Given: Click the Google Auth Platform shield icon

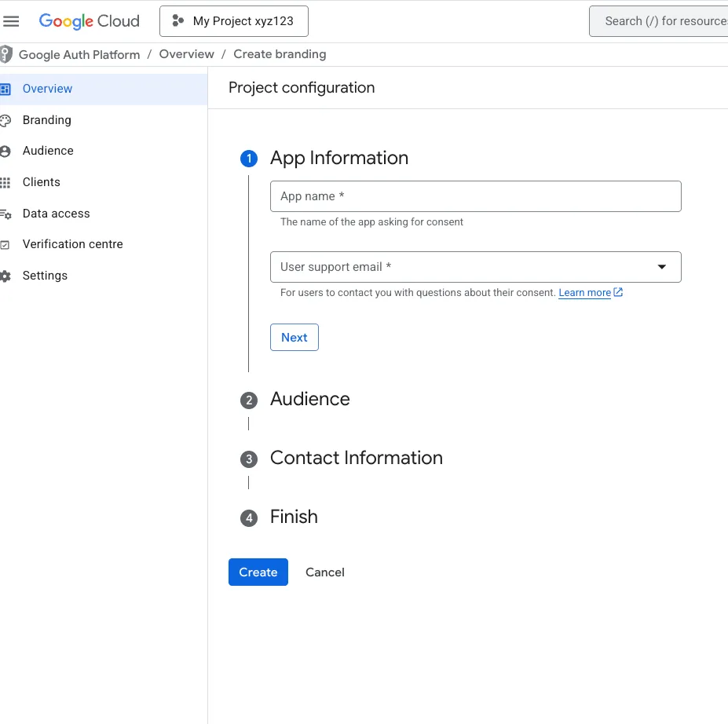Looking at the screenshot, I should [x=6, y=54].
